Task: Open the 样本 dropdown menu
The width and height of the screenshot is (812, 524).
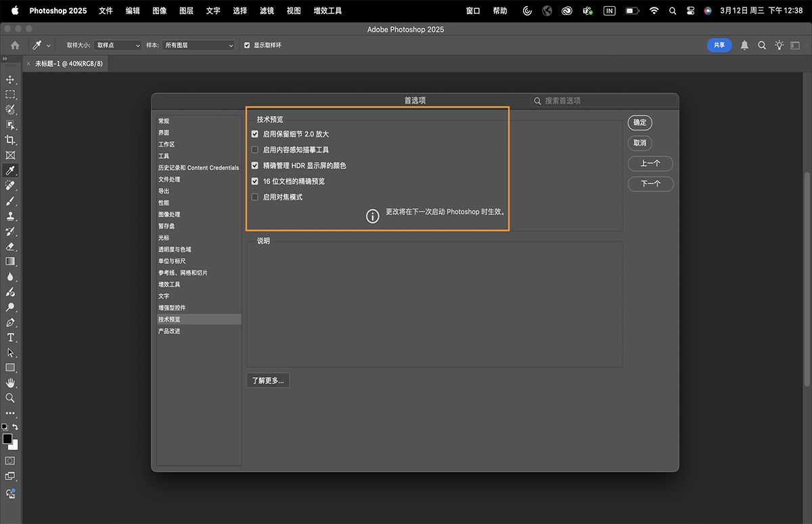Action: (x=197, y=45)
